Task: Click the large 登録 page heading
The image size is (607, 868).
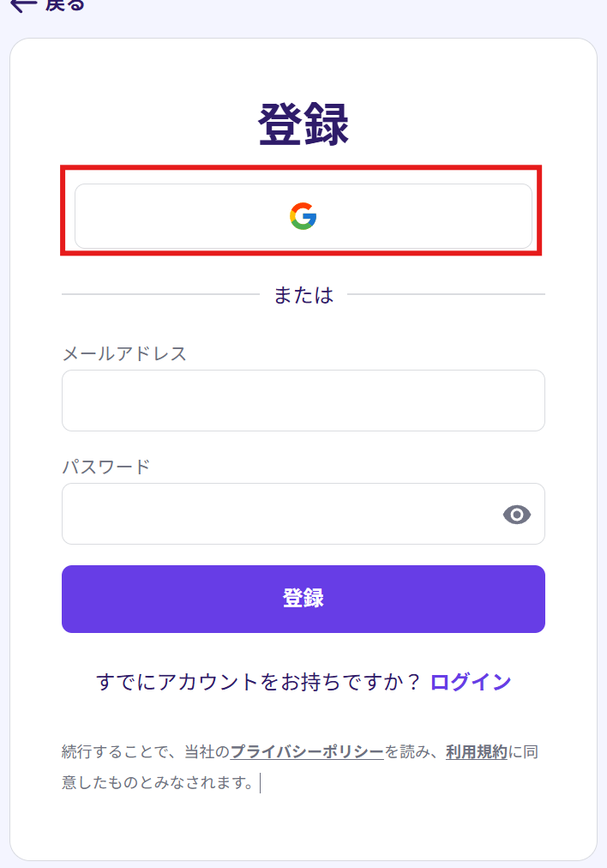Action: pyautogui.click(x=303, y=126)
